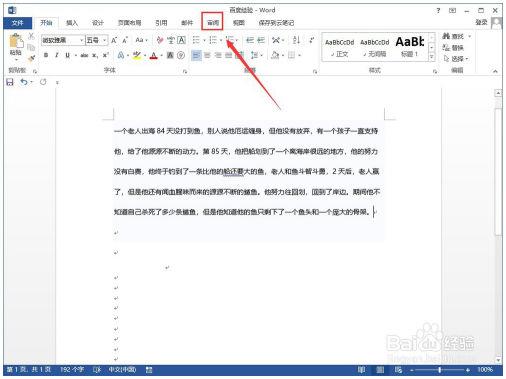Apply the 标题 1 style
506x379 pixels.
click(410, 48)
